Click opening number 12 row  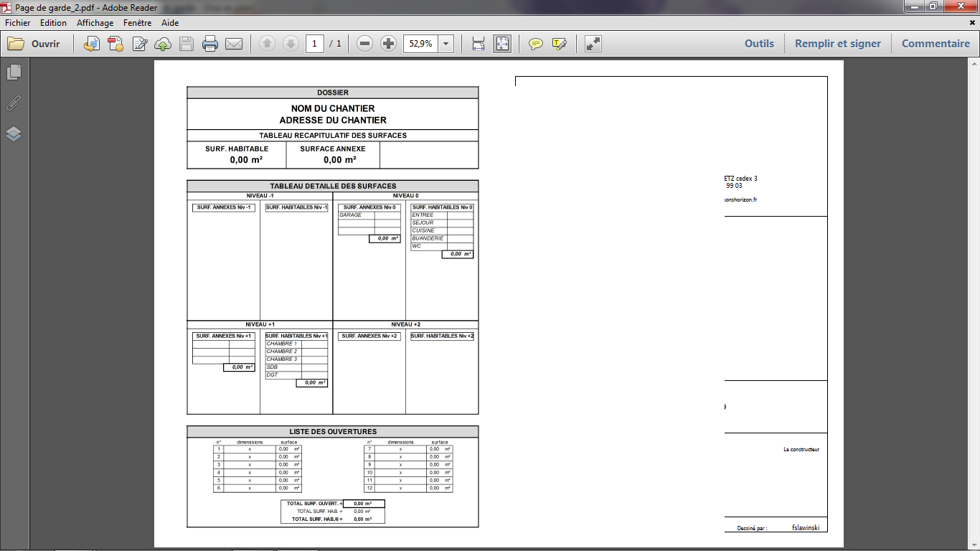408,488
